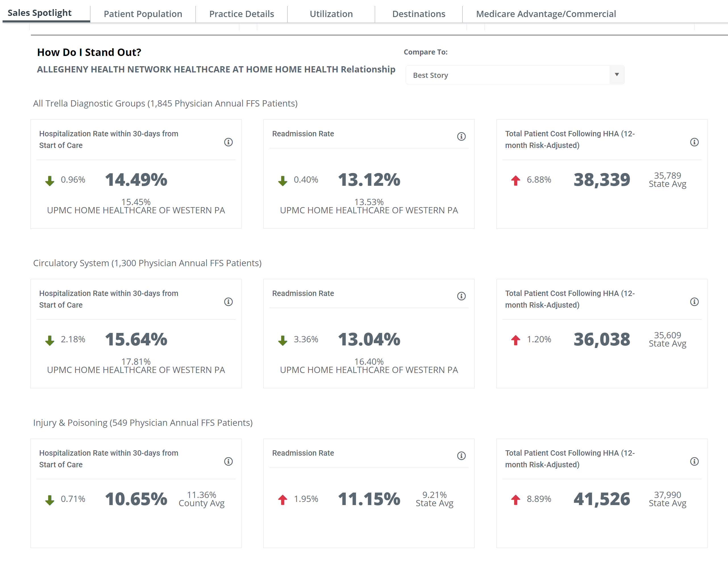Click the Circulatory System section heading

pyautogui.click(x=147, y=263)
